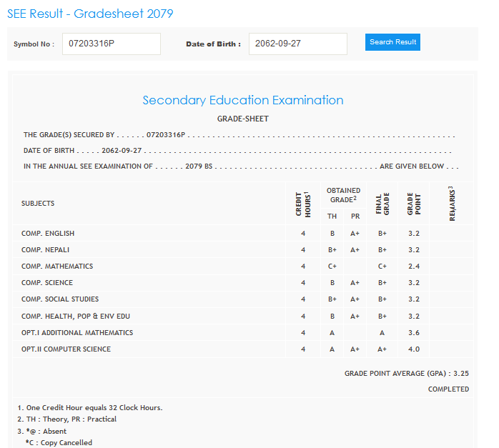Click the 4.0 grade point for Computer Science
499x448 pixels.
[413, 349]
